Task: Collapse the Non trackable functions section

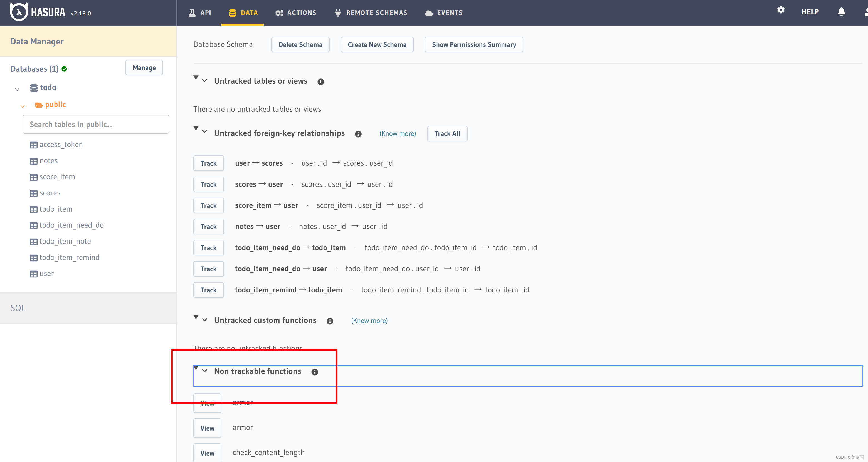Action: 204,371
